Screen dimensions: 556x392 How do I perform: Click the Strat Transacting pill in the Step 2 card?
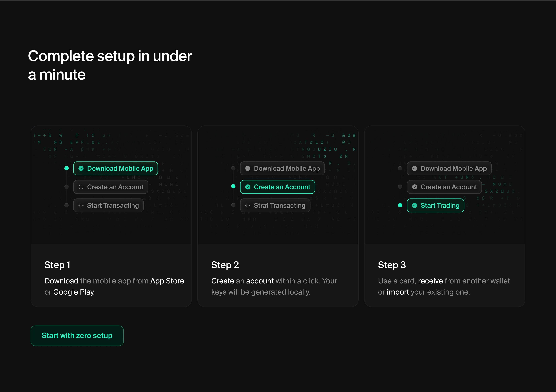(275, 205)
